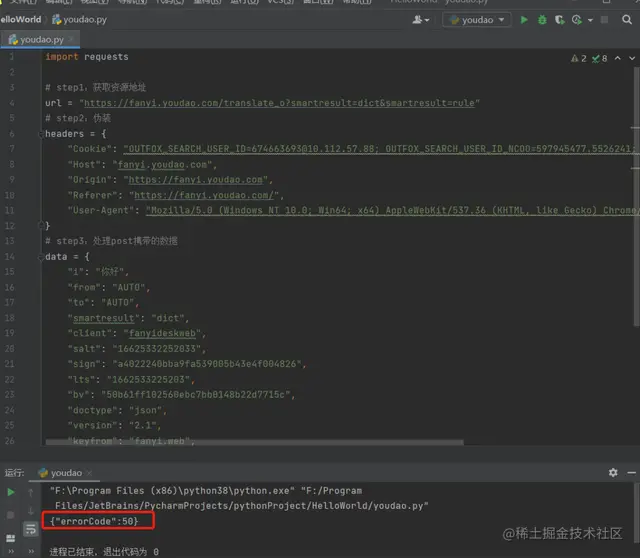
Task: Click the "sign" hash value string
Action: coord(207,364)
